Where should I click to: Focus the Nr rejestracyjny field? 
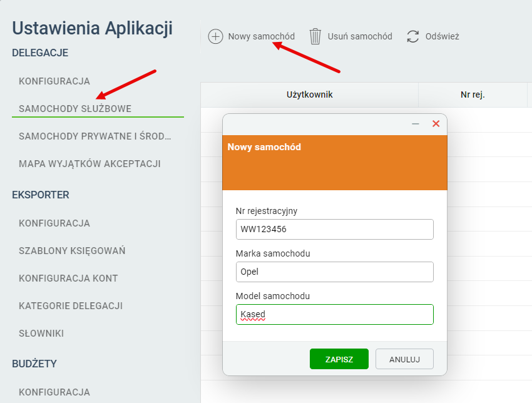coord(335,229)
